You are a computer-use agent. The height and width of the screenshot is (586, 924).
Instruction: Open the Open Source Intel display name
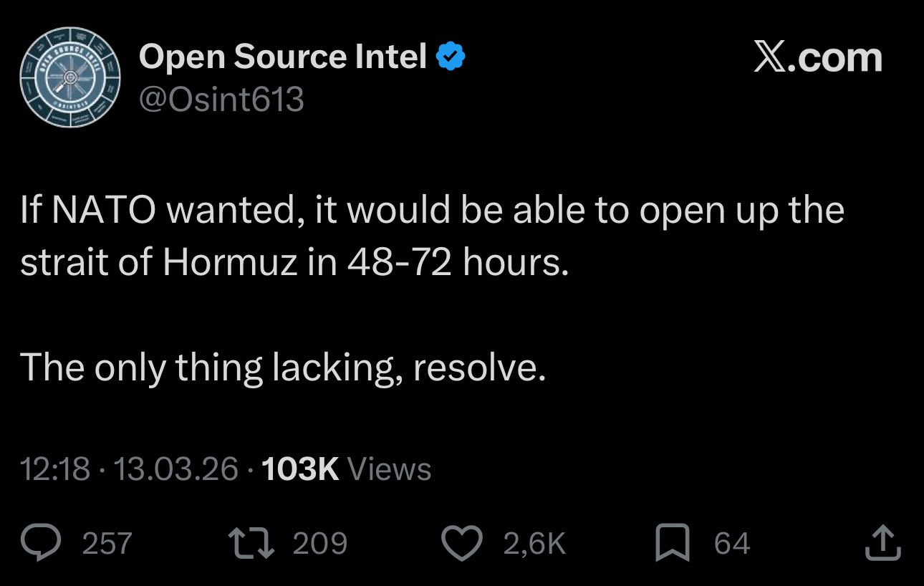tap(283, 57)
